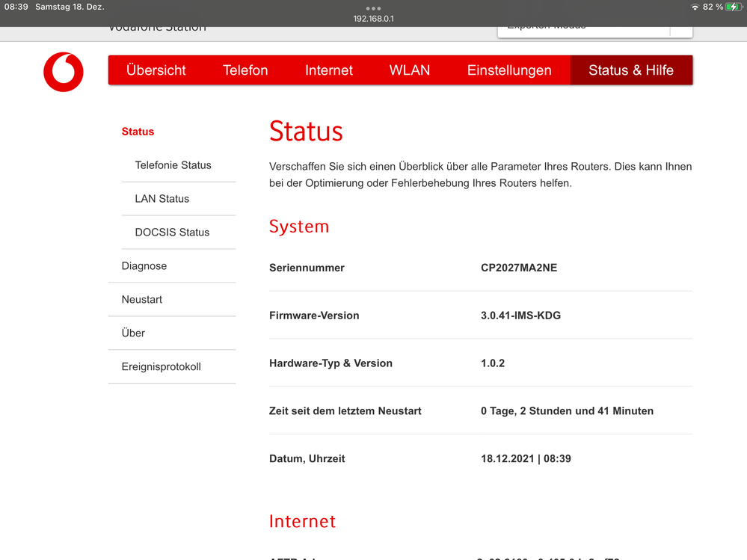747x560 pixels.
Task: Tap the three-dot multitasking indicator
Action: [x=374, y=8]
